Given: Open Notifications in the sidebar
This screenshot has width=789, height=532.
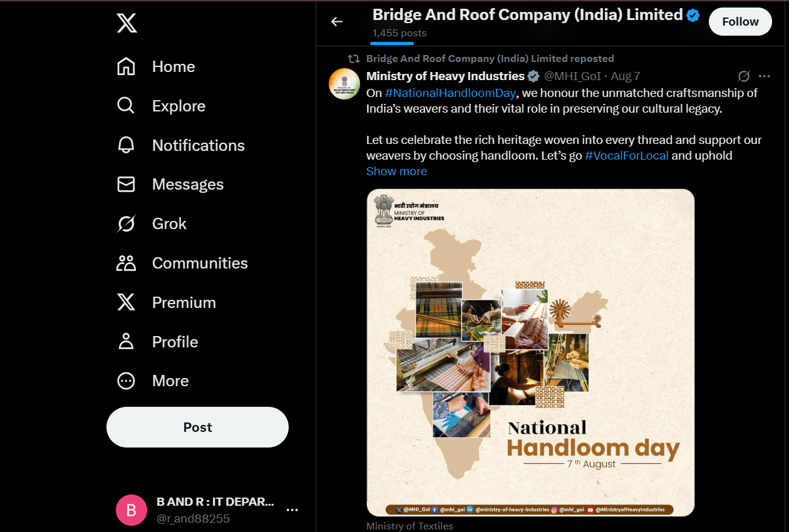Looking at the screenshot, I should coord(181,145).
